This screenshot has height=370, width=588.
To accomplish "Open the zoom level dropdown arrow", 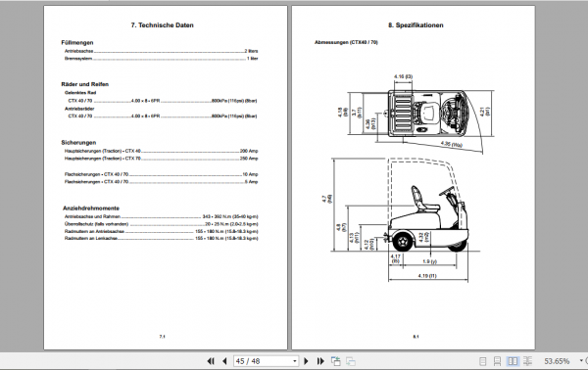I will 581,361.
